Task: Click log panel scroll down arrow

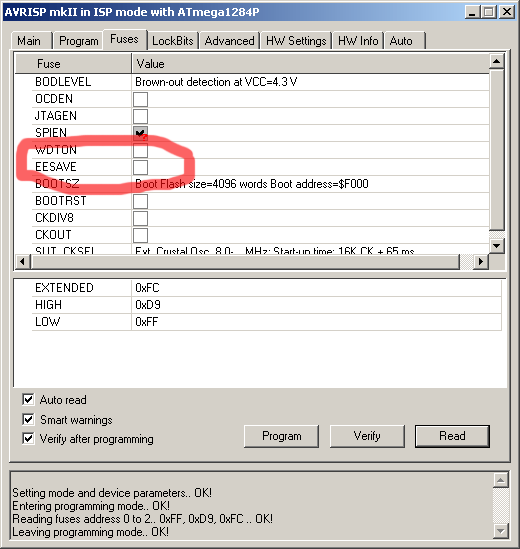Action: [x=500, y=531]
